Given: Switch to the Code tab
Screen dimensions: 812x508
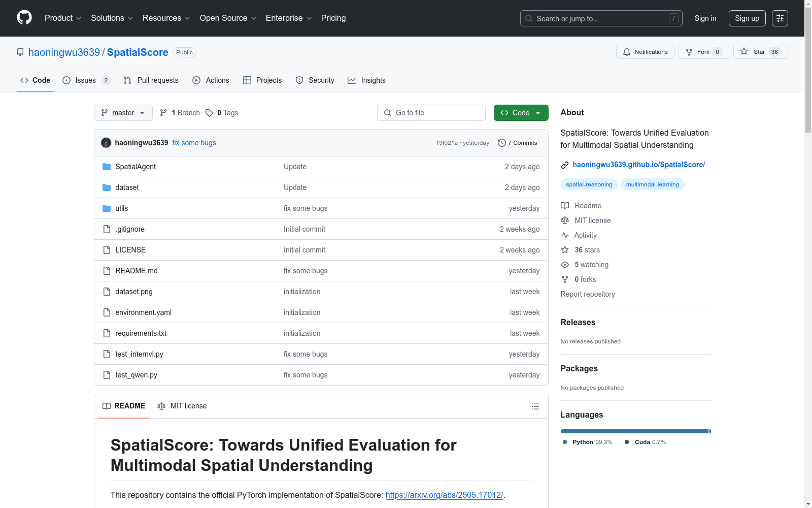Looking at the screenshot, I should click(36, 80).
